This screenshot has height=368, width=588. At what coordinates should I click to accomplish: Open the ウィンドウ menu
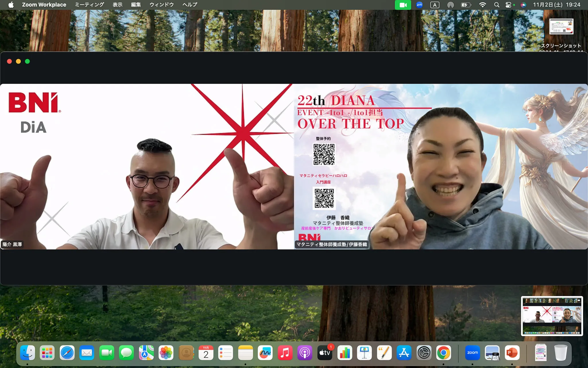pos(162,5)
